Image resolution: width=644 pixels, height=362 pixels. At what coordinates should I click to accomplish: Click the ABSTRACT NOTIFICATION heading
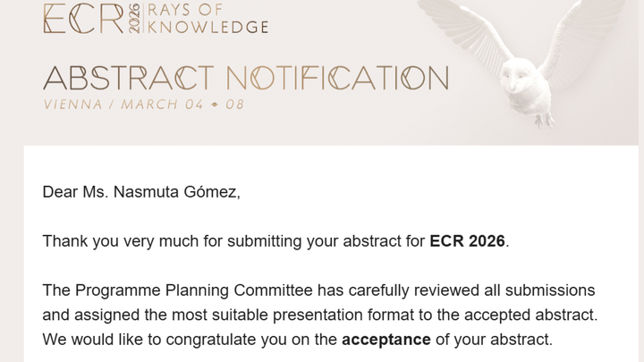(x=245, y=78)
